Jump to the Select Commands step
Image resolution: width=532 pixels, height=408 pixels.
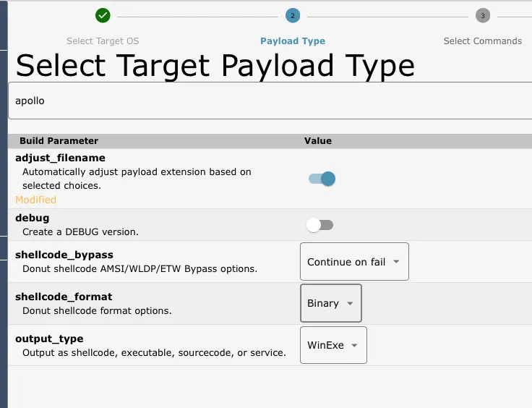click(482, 41)
